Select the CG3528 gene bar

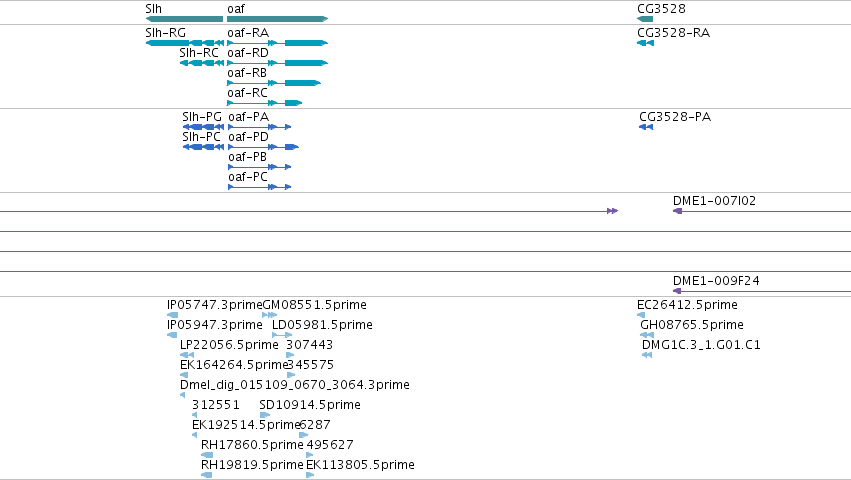coord(645,19)
